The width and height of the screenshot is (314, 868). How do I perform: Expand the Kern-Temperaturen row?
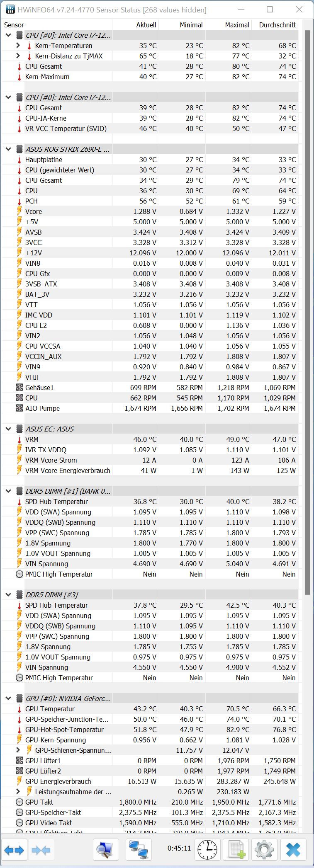pos(18,46)
